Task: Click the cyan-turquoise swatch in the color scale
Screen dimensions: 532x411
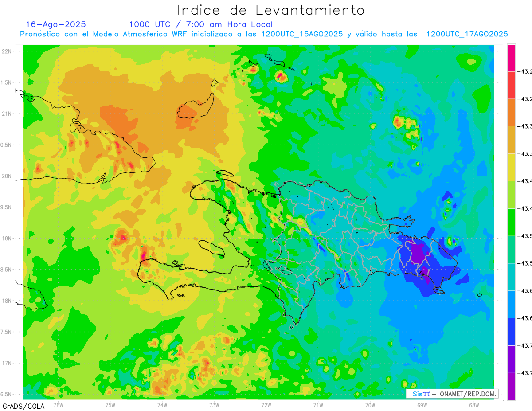Action: click(511, 277)
